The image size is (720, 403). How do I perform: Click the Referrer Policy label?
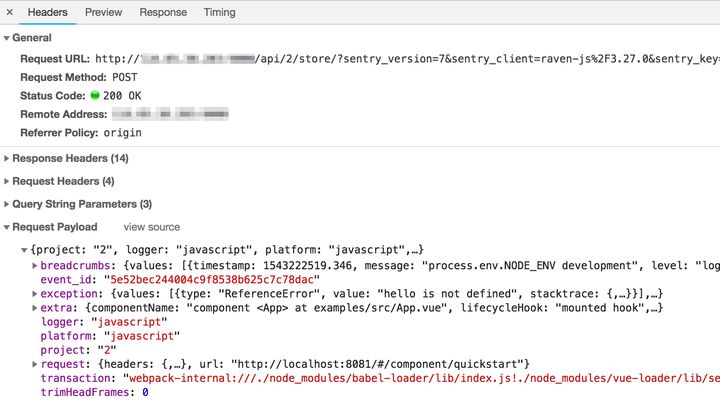59,133
